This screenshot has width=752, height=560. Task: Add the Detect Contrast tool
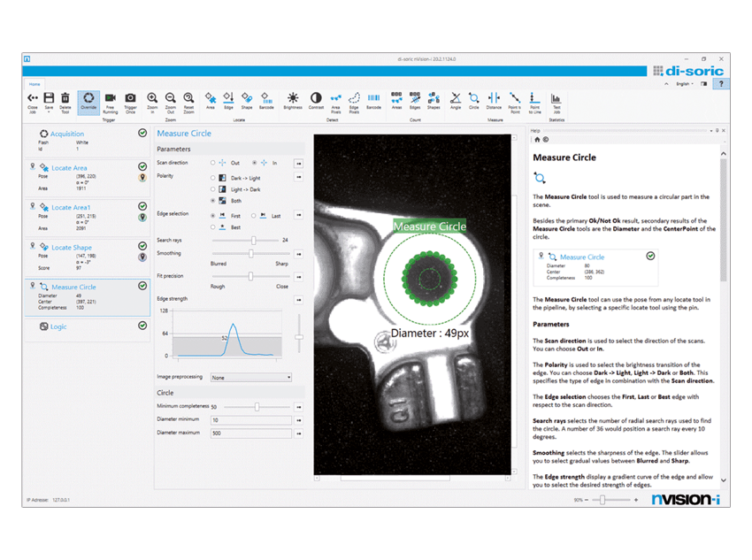pyautogui.click(x=316, y=101)
